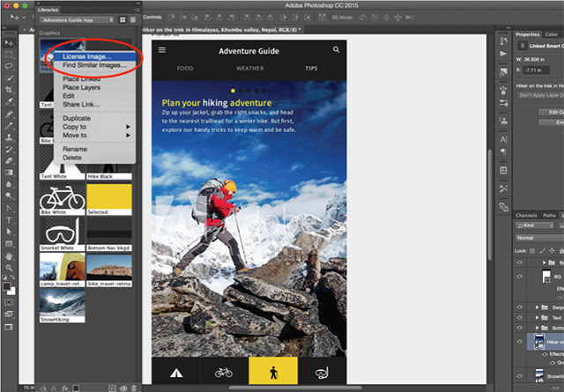Image resolution: width=564 pixels, height=392 pixels.
Task: Toggle visibility of topmost layer group
Action: coord(519,263)
